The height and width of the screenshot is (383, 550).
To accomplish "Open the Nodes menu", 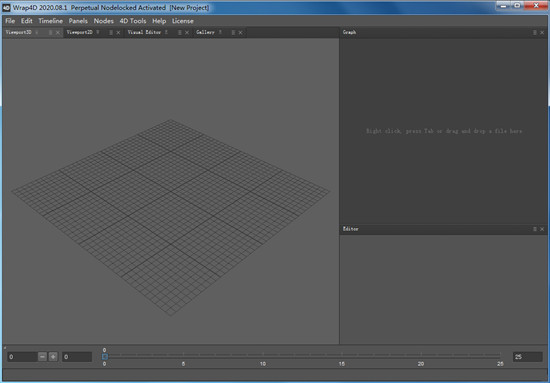I will 103,21.
